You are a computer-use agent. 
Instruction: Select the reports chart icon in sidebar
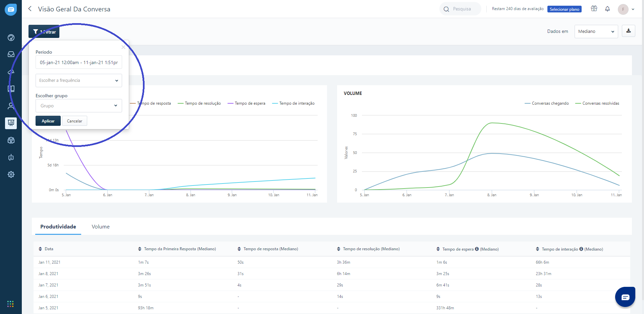[11, 123]
